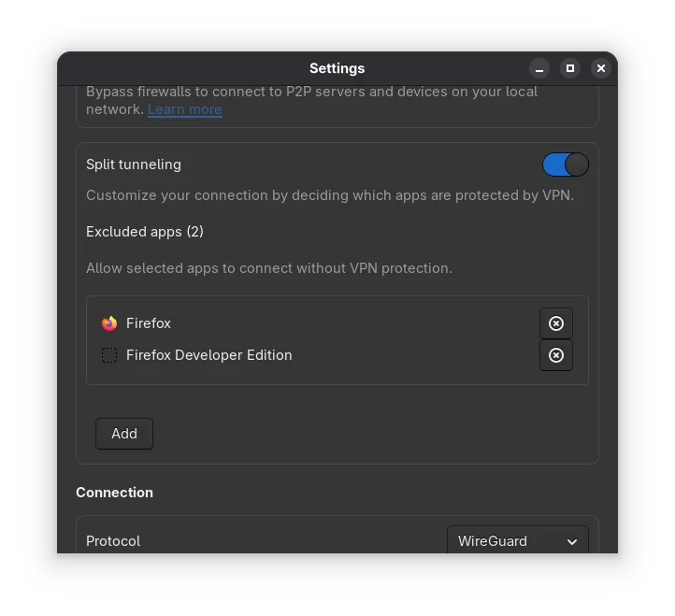Open the Learn more link

(x=184, y=109)
